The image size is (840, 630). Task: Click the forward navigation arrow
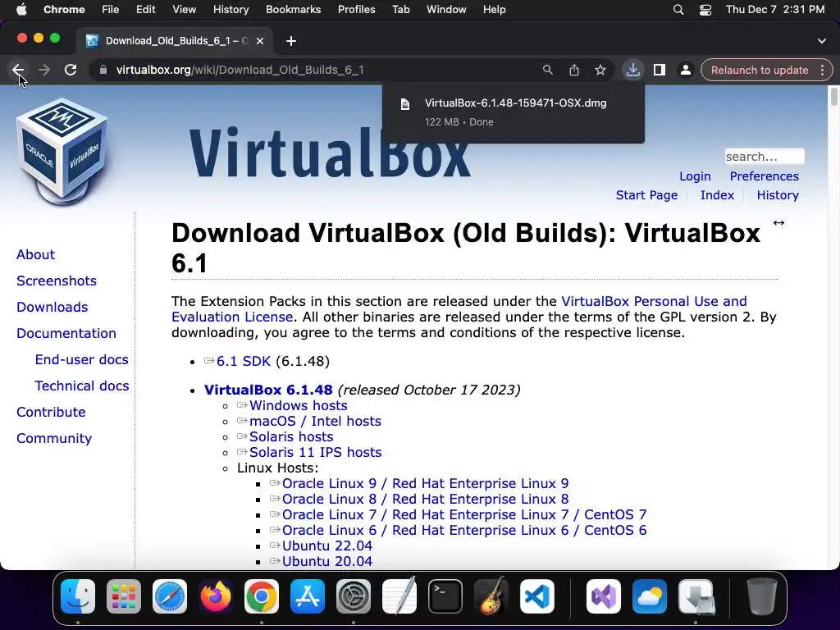tap(44, 71)
